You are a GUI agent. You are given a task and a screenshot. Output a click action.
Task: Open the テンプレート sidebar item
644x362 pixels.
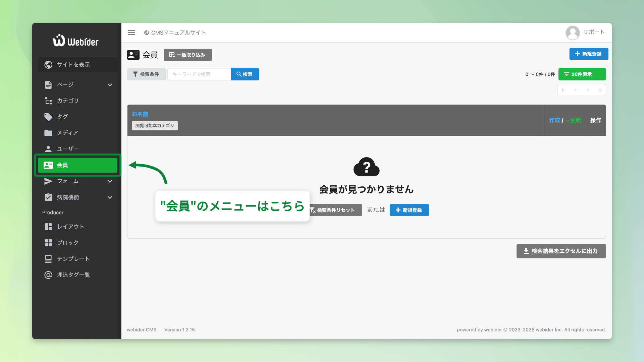click(x=73, y=259)
